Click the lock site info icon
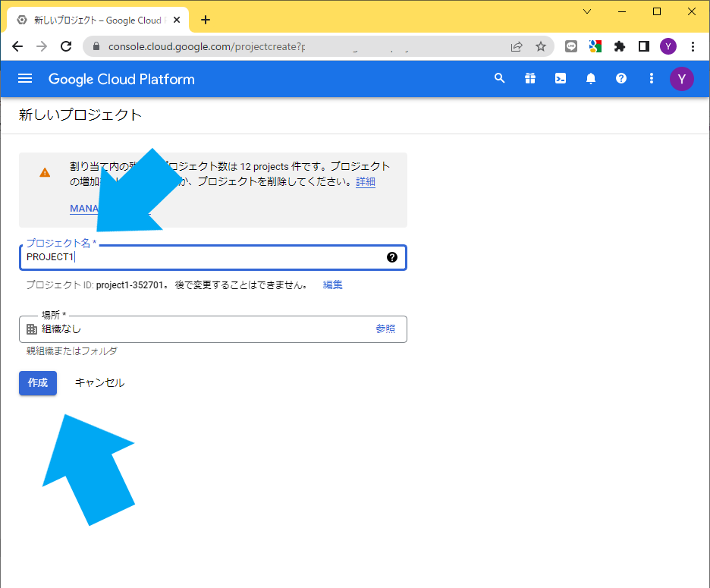Viewport: 710px width, 588px height. point(96,46)
